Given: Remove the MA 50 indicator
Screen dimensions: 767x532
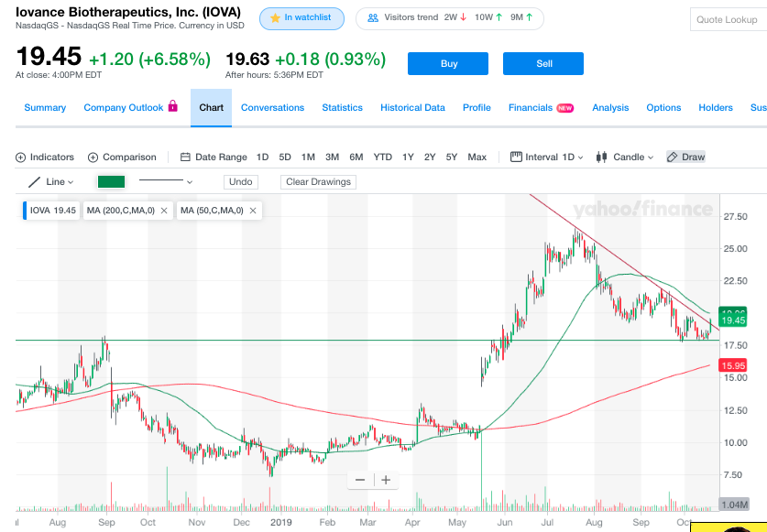Looking at the screenshot, I should coord(253,211).
